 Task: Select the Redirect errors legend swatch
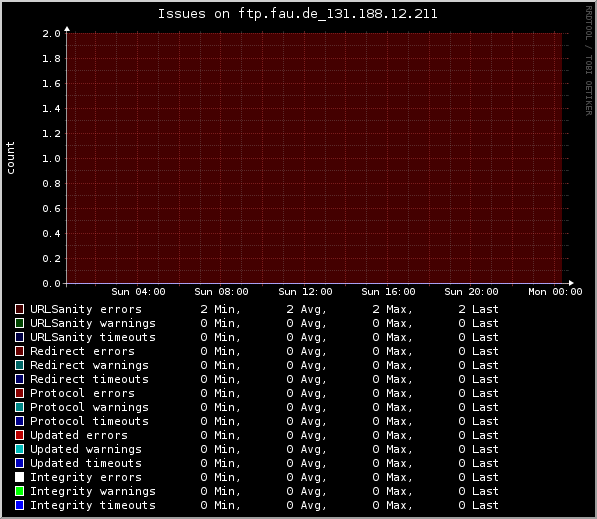19,351
